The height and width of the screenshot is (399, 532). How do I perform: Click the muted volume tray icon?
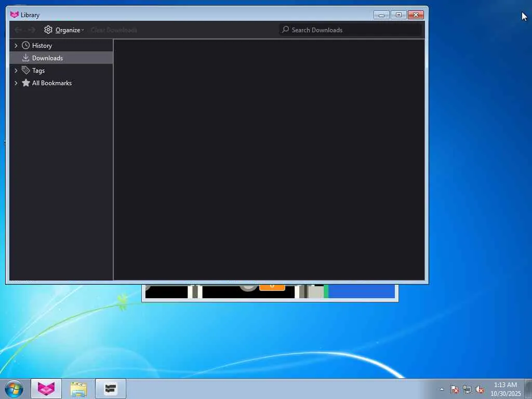(480, 390)
